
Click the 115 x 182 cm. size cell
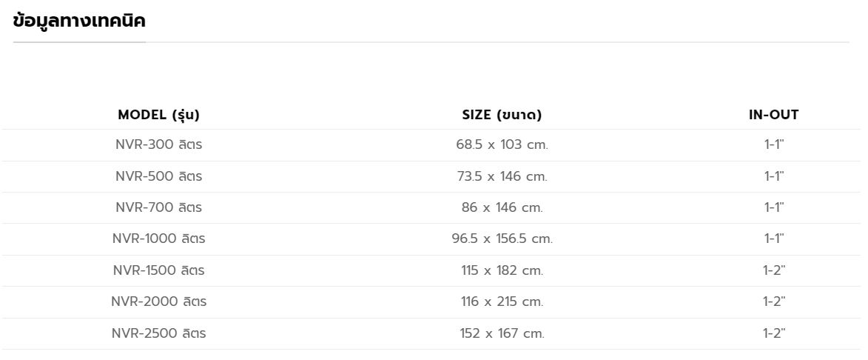pos(502,270)
